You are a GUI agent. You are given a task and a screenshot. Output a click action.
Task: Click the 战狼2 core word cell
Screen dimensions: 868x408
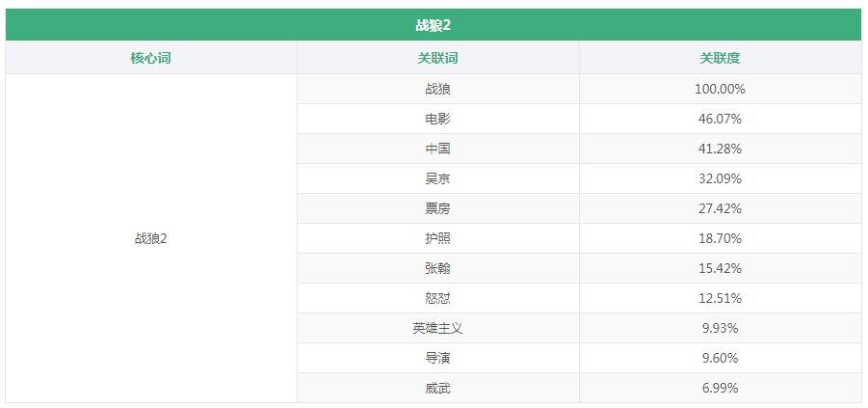pyautogui.click(x=150, y=238)
